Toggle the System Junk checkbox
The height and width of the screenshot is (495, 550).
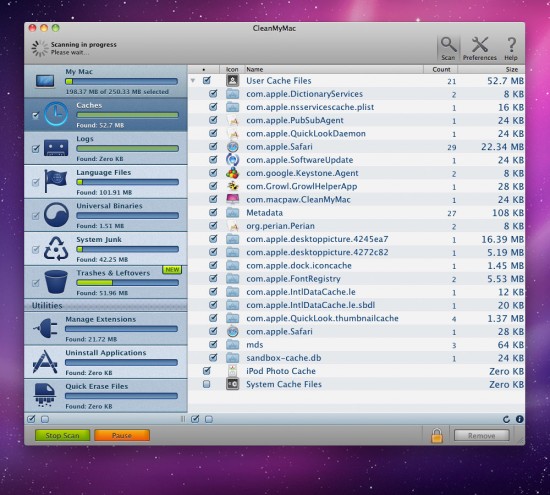tap(35, 249)
